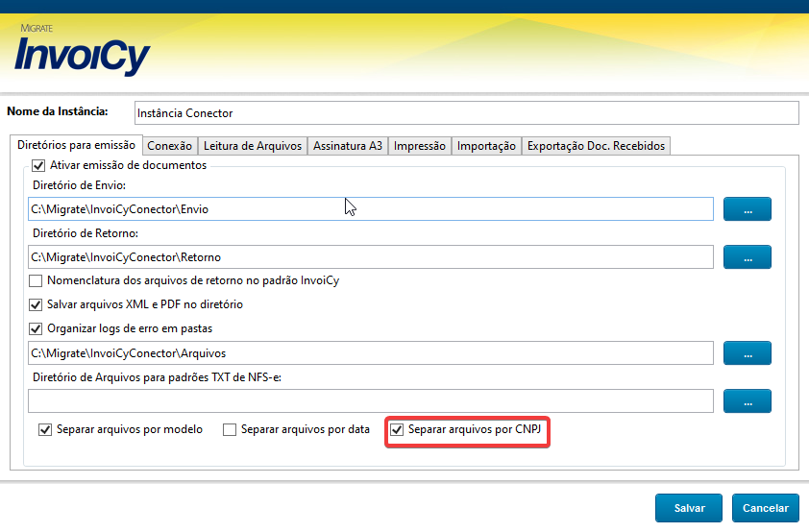The width and height of the screenshot is (809, 532).
Task: Open the Importação tab
Action: point(486,146)
